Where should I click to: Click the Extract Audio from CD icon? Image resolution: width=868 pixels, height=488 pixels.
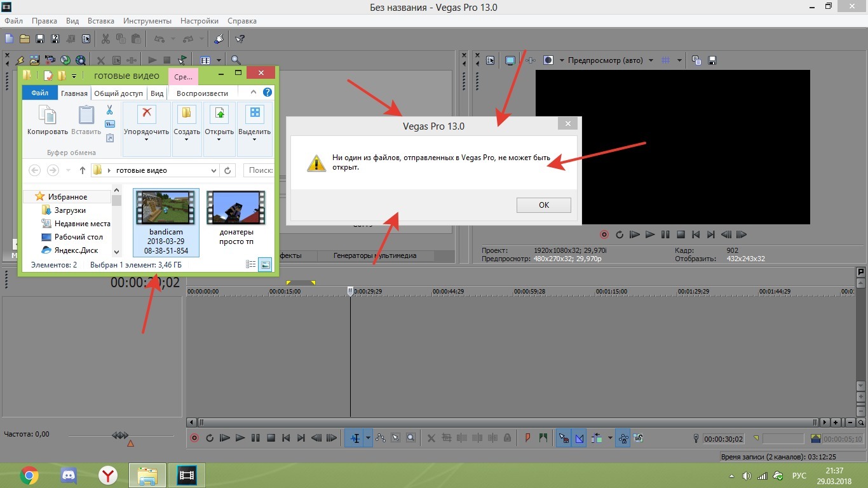click(x=65, y=60)
